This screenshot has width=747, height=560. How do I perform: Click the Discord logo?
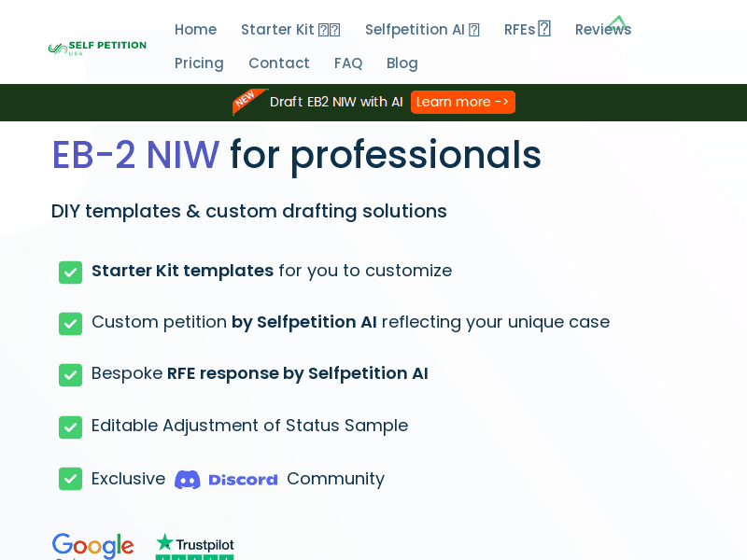pos(226,480)
